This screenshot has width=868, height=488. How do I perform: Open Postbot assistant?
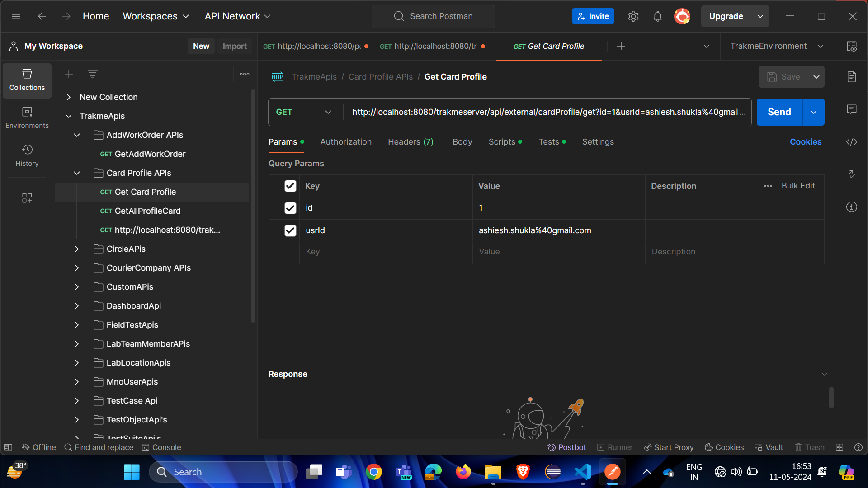pyautogui.click(x=567, y=447)
